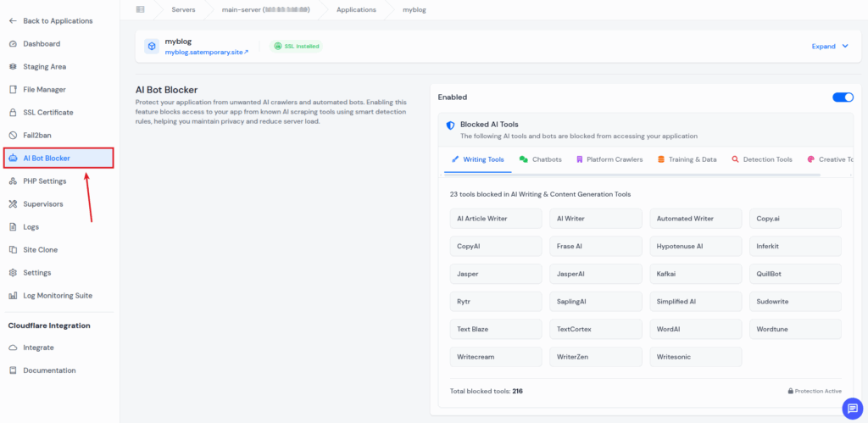Click the Frase AI chip
Viewport: 868px width, 423px height.
pos(596,247)
